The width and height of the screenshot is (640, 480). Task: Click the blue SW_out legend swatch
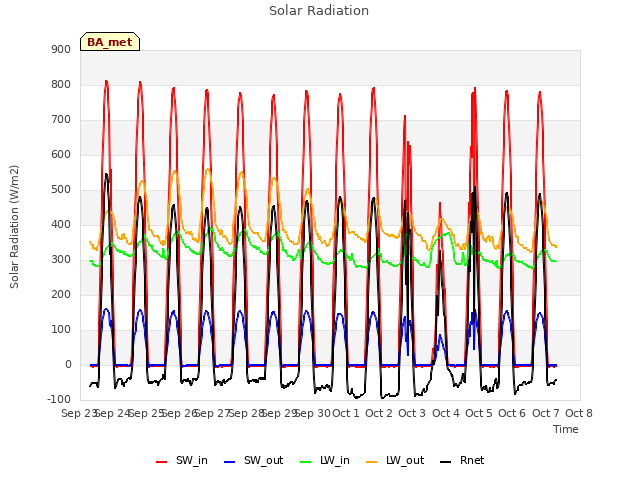pyautogui.click(x=230, y=462)
